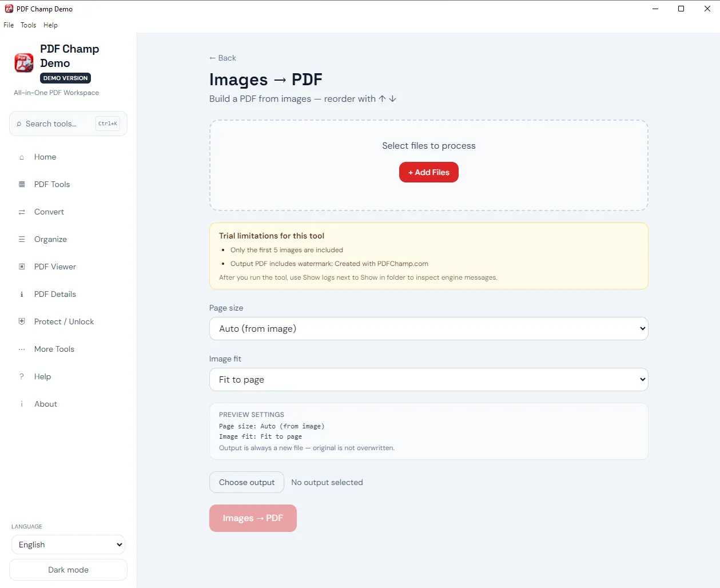Click 'PREVIEW SETTINGS' label

coord(252,415)
